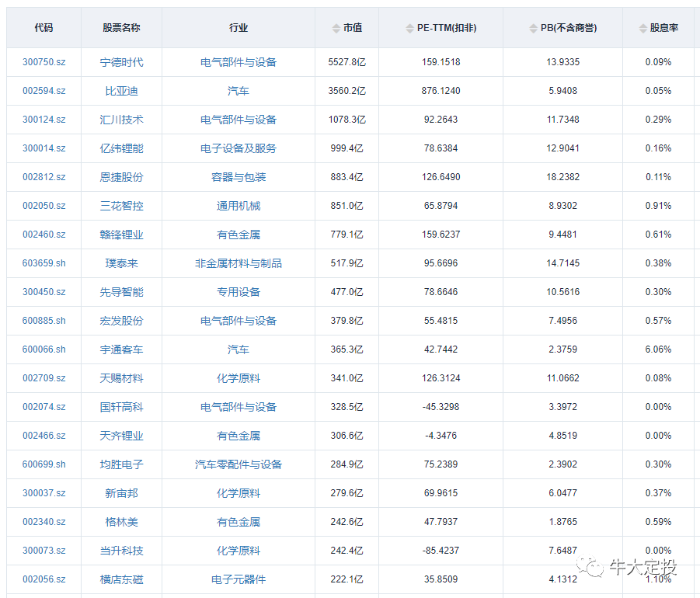This screenshot has width=700, height=598.
Task: Sort table by 市值 column arrows
Action: pyautogui.click(x=336, y=29)
